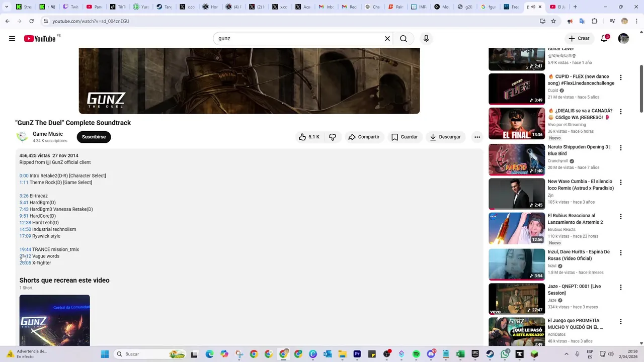Screen dimensions: 644x362
Task: Click the youtube.com address bar URL
Action: coord(91,21)
